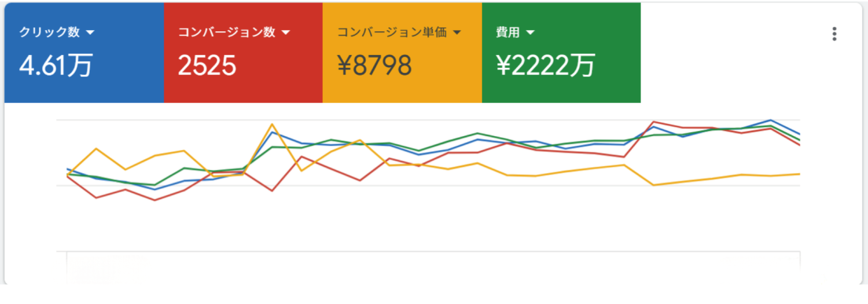Click the クリック数 label text
Viewport: 868px width, 304px height.
pos(49,32)
